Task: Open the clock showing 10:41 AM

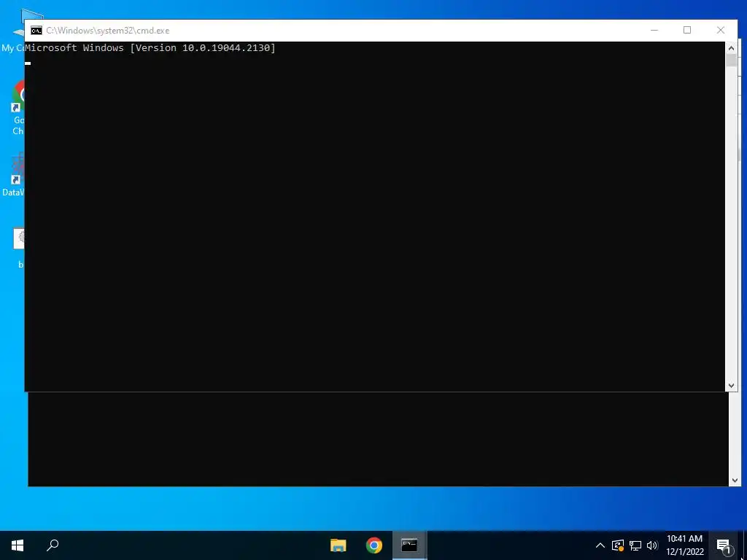Action: (x=684, y=545)
